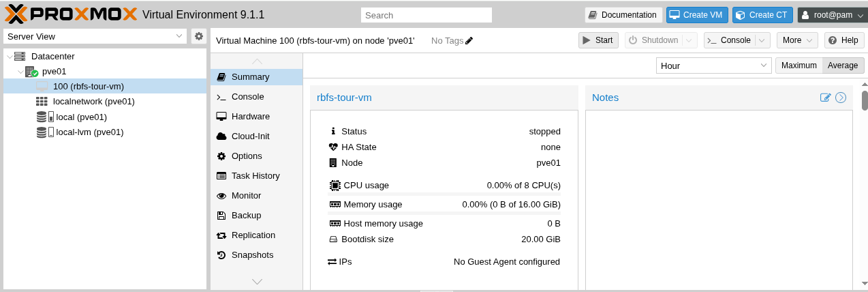Open the More menu

tap(797, 40)
